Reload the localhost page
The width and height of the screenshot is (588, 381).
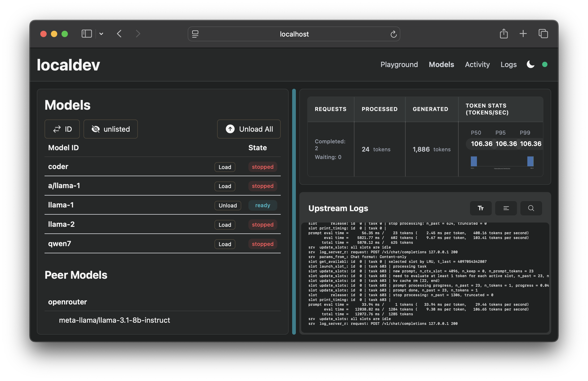[393, 34]
